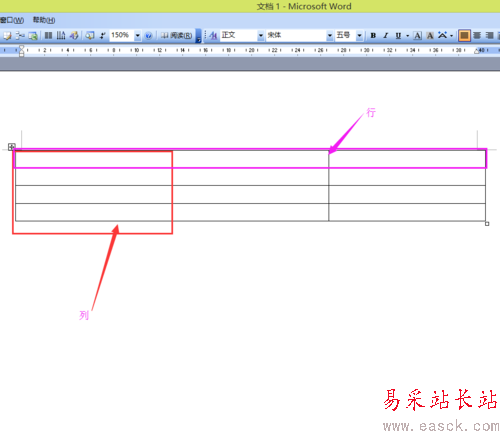Select the highlighted justify alignment button
This screenshot has height=441, width=500.
pyautogui.click(x=464, y=35)
